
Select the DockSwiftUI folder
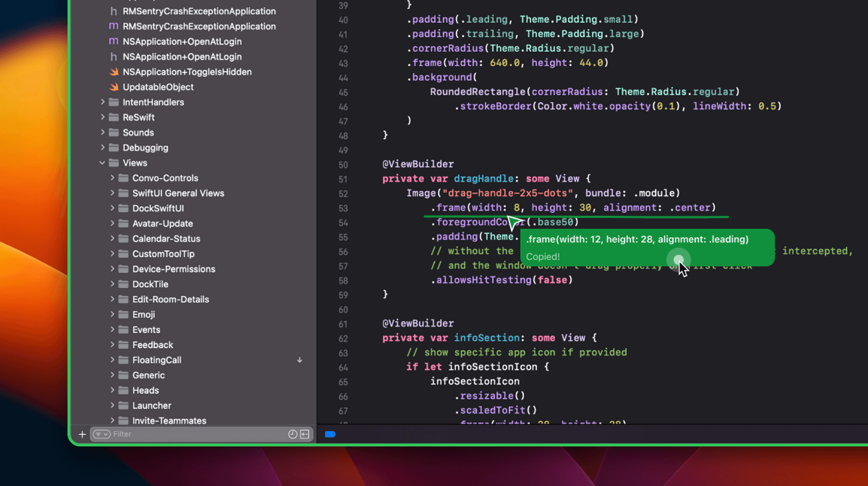(158, 209)
